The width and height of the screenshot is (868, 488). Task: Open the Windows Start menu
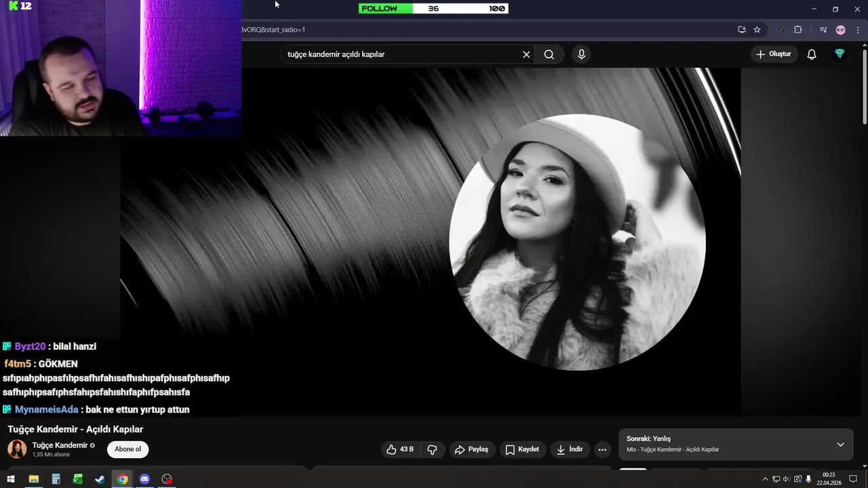(11, 479)
